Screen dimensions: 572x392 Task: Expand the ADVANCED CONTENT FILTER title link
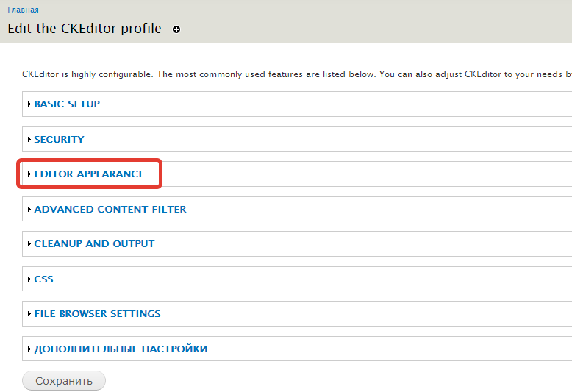pos(110,210)
